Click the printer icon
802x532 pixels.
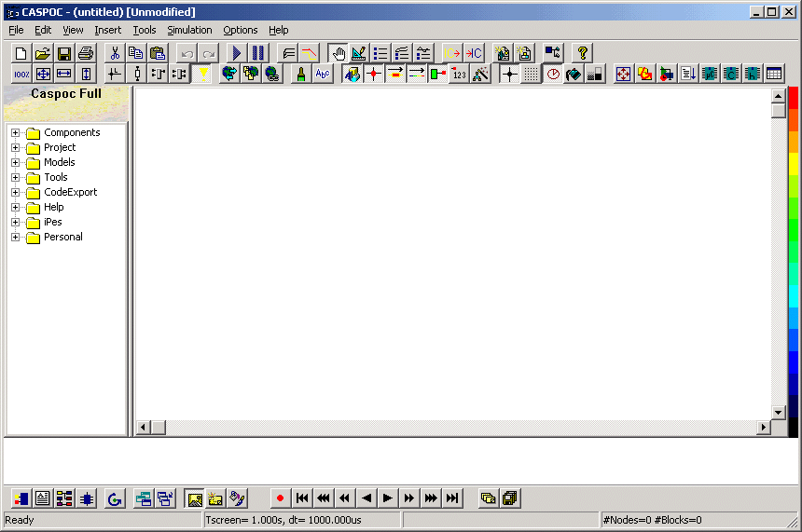(x=86, y=53)
